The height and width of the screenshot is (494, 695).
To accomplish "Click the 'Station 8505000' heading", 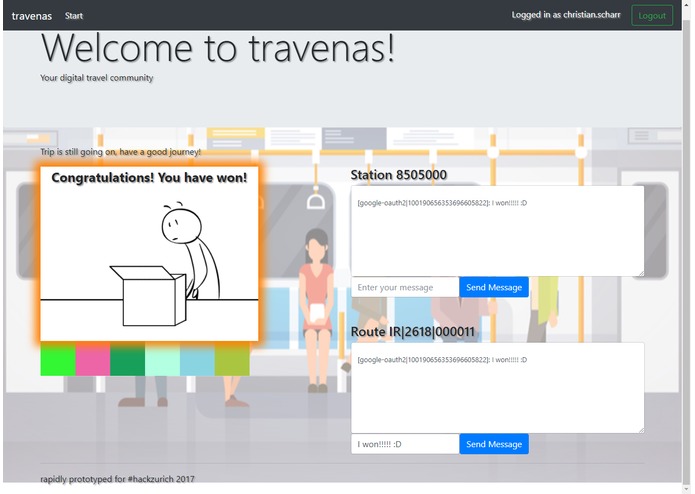I will coord(398,175).
